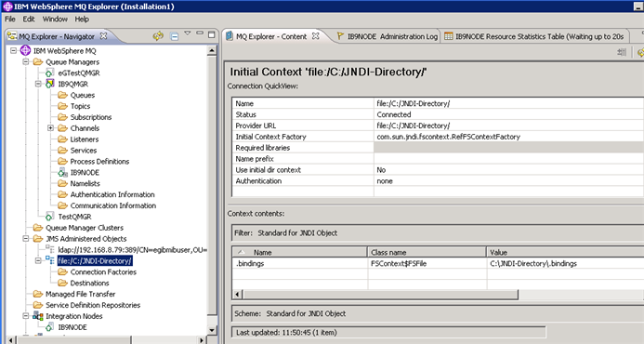Click the Services folder icon
Viewport: 644px width, 344px height.
[x=62, y=151]
